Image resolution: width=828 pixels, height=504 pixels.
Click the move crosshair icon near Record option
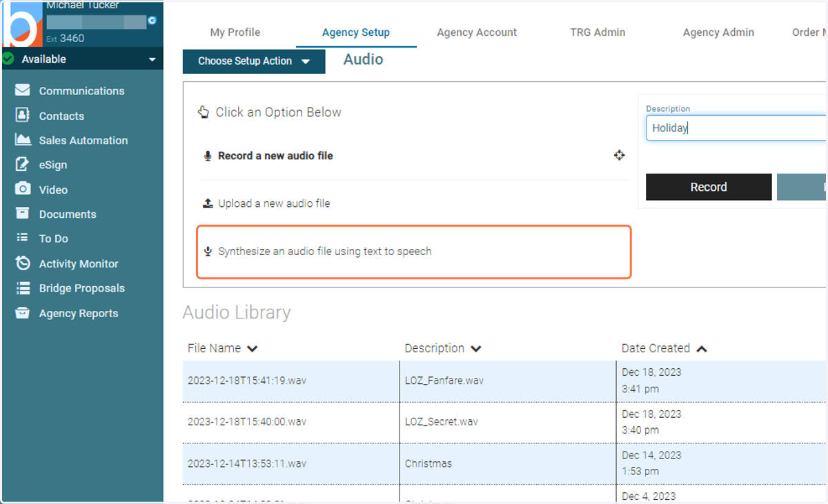click(x=620, y=155)
